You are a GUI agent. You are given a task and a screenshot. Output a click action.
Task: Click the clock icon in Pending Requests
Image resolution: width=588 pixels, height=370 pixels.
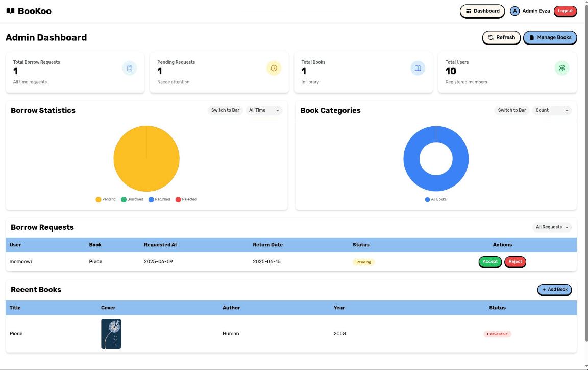(x=274, y=68)
